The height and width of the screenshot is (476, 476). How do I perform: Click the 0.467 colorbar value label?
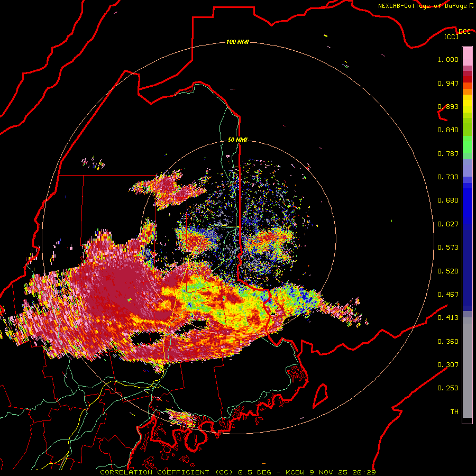pyautogui.click(x=448, y=295)
